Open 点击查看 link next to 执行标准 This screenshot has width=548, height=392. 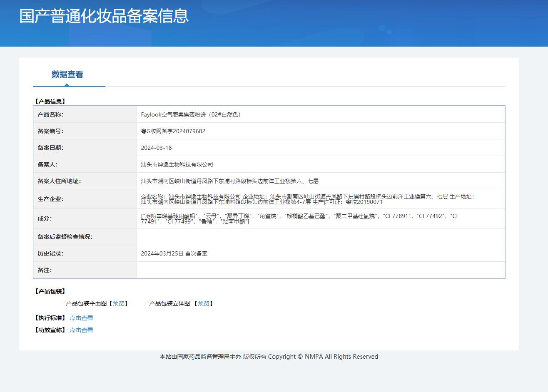click(81, 318)
